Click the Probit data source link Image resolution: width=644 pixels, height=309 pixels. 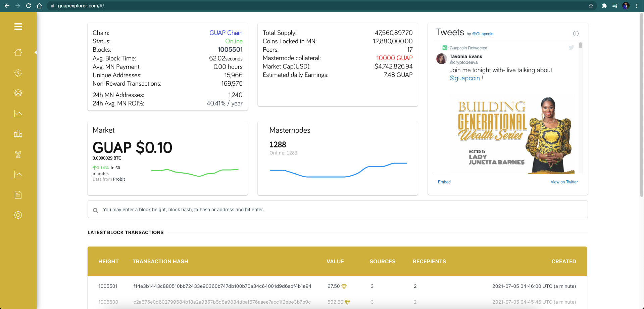[x=119, y=179]
